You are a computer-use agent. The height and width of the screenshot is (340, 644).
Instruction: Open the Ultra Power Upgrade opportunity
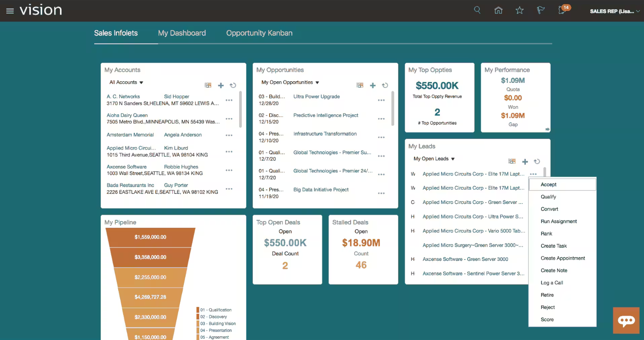[x=316, y=97]
